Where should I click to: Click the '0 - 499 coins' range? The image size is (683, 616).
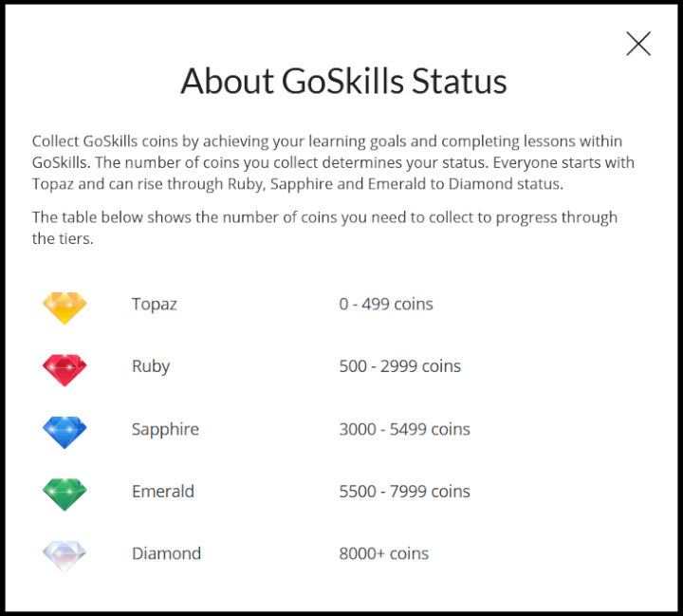point(386,305)
